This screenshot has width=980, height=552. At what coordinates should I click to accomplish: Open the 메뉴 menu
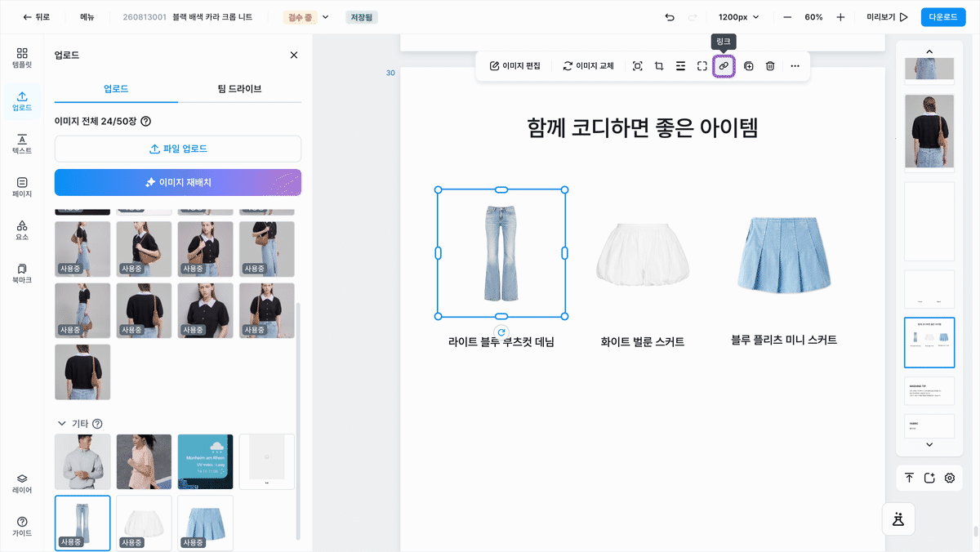87,17
